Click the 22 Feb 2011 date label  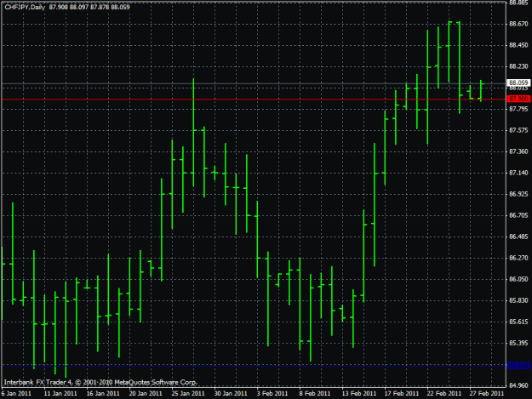[x=443, y=393]
